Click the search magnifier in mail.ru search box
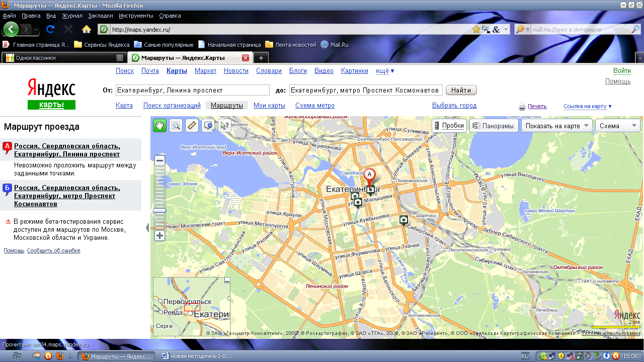Screen dimensions: 644x362 tap(635, 30)
